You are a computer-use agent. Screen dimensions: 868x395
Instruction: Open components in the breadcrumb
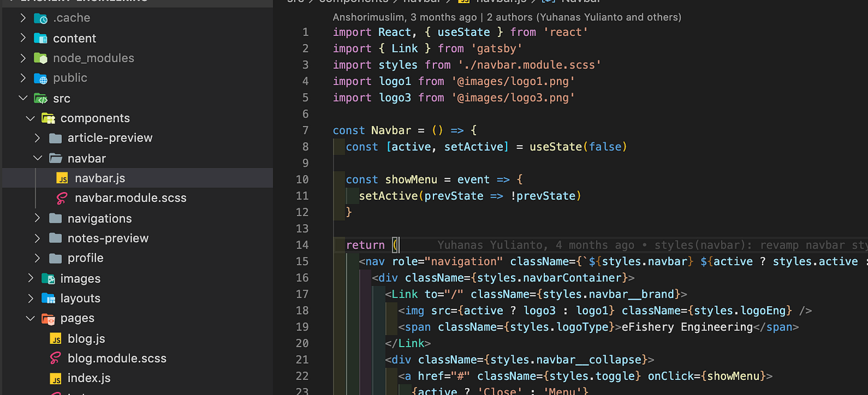pyautogui.click(x=353, y=2)
